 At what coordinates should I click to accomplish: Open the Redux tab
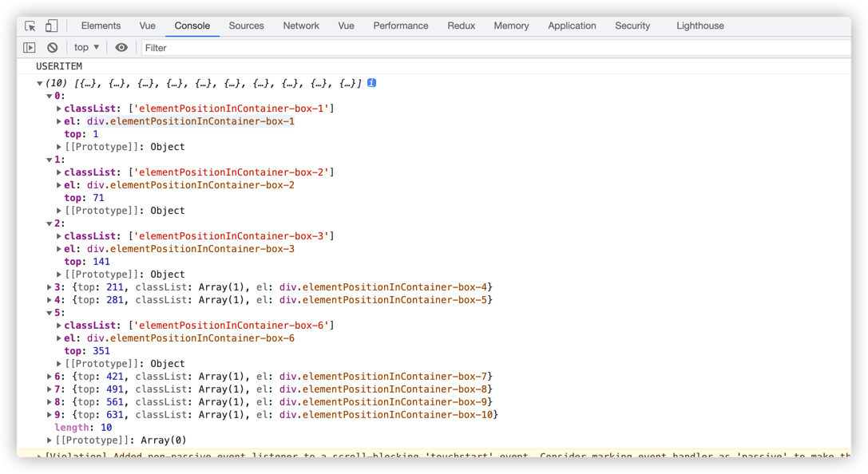tap(461, 26)
